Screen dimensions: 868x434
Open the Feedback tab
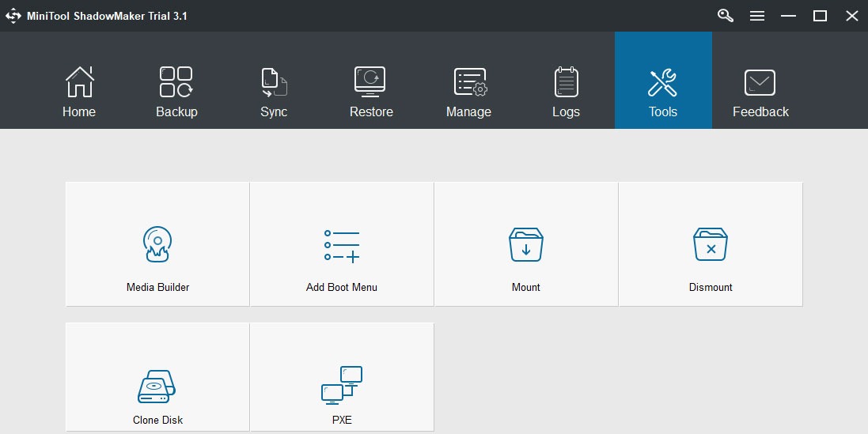[x=760, y=92]
